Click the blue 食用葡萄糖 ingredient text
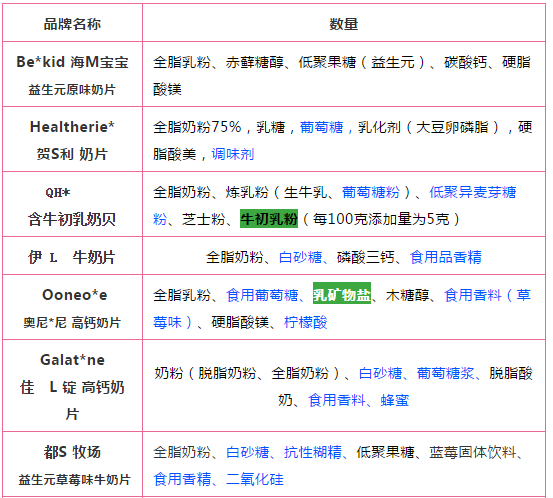The image size is (553, 498). pos(262,295)
